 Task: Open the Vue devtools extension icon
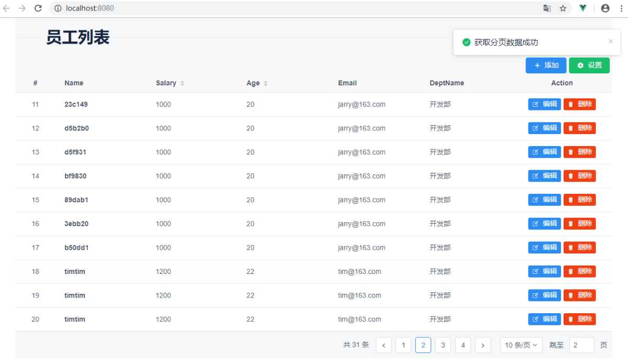pos(583,8)
